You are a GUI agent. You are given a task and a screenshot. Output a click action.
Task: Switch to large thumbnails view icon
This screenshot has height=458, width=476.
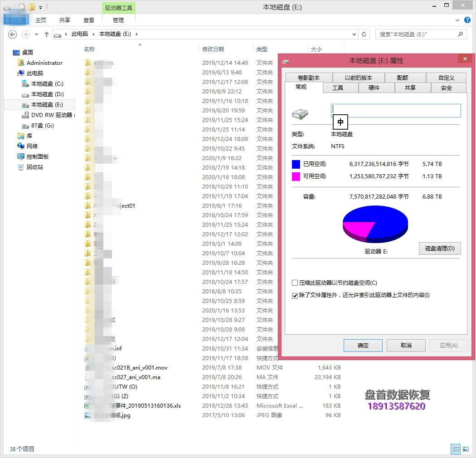pos(466,449)
